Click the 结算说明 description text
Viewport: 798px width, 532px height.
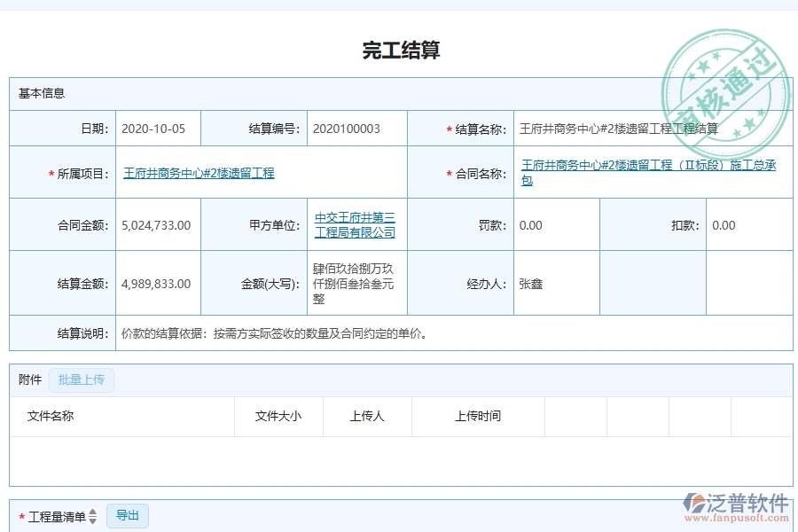pyautogui.click(x=274, y=333)
